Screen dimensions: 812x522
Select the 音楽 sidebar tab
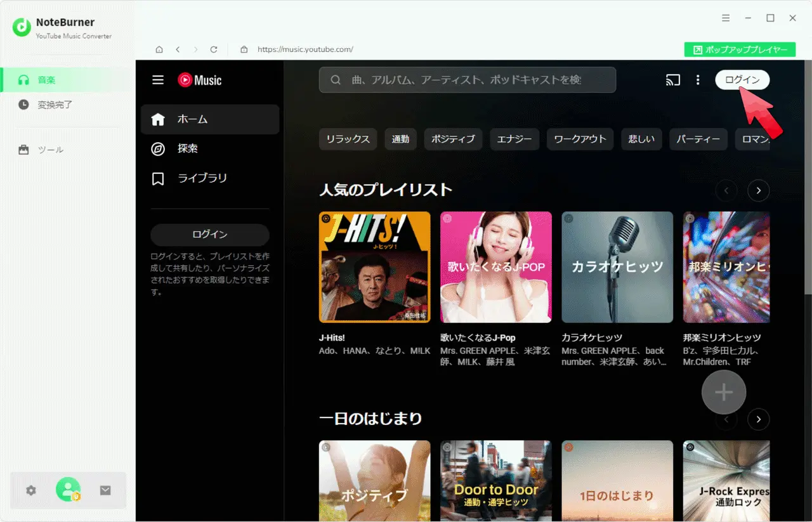pyautogui.click(x=68, y=80)
